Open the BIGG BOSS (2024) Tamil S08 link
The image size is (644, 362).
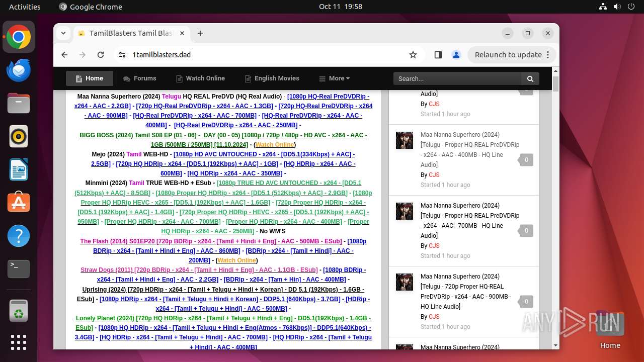click(x=223, y=140)
